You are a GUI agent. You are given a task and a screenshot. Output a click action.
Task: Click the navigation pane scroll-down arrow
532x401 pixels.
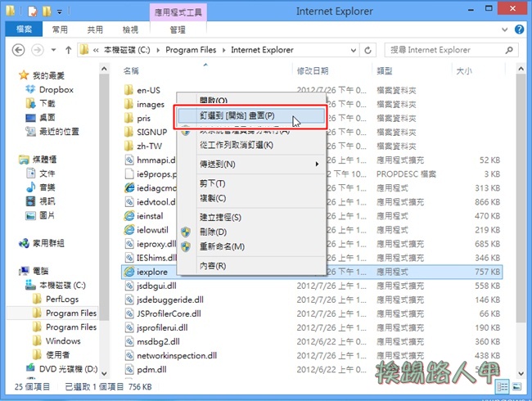pyautogui.click(x=104, y=373)
